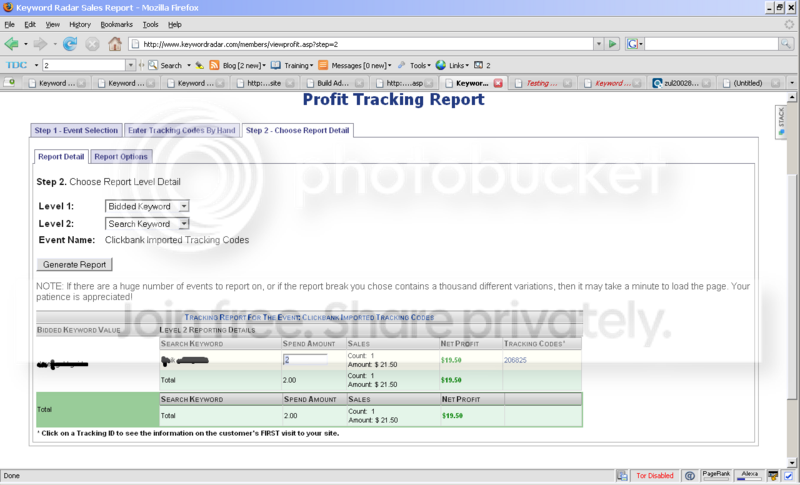
Task: Click the popup blocker counter icon showing 2
Action: (x=479, y=65)
